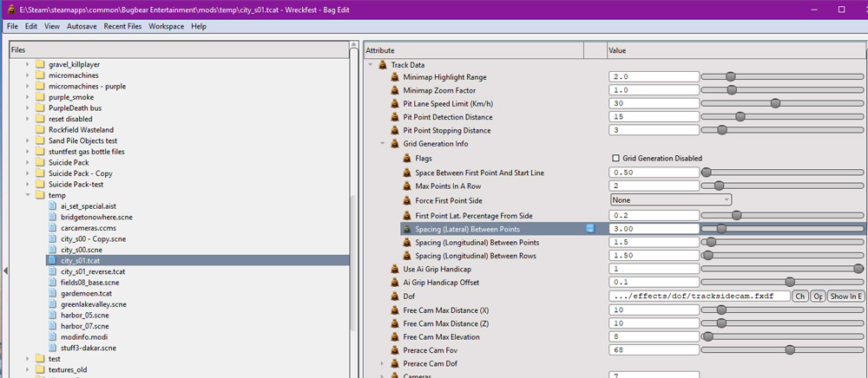Click the Pit Lane Speed Limit slider

pyautogui.click(x=782, y=103)
